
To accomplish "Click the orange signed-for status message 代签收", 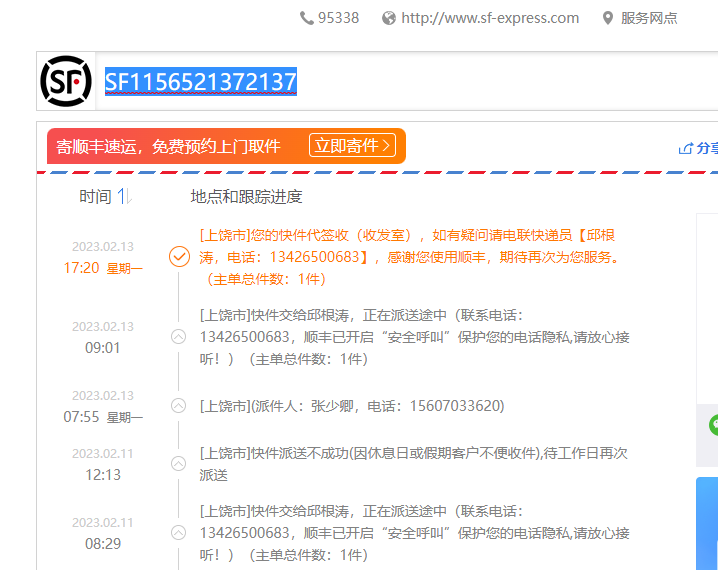I will click(410, 257).
